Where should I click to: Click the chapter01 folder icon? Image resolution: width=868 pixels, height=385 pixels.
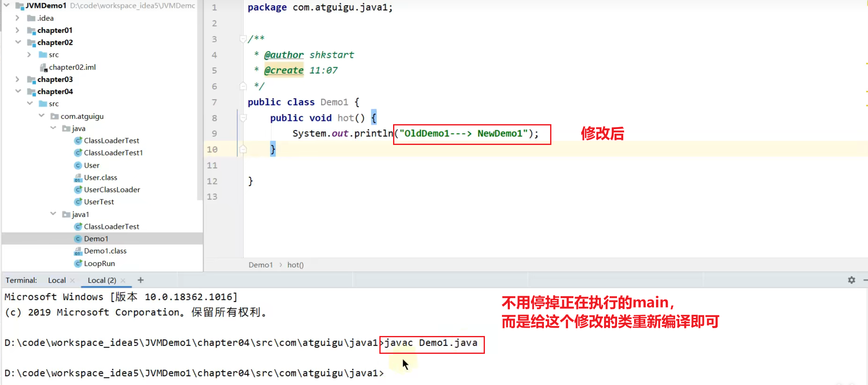click(31, 30)
